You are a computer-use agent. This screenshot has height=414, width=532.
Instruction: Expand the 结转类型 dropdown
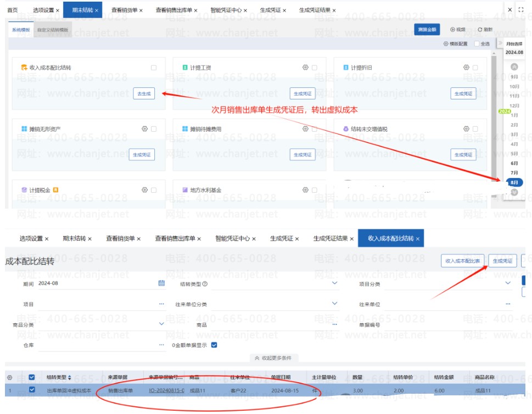pos(334,283)
